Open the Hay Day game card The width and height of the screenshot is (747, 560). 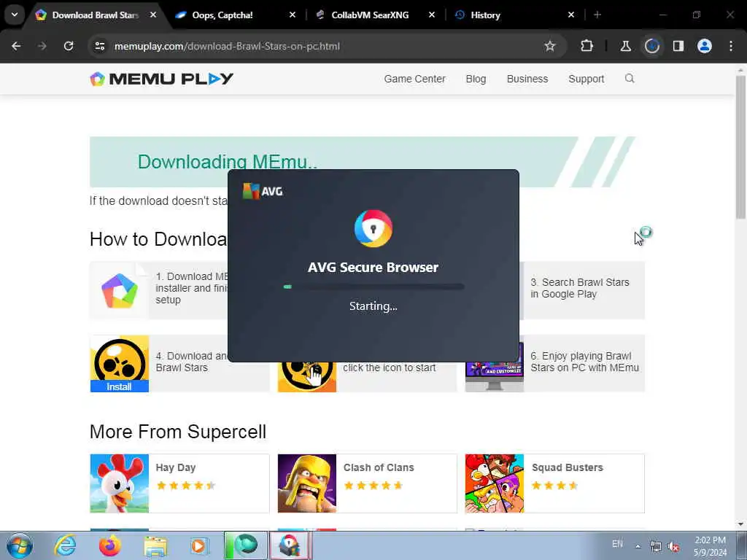[179, 483]
